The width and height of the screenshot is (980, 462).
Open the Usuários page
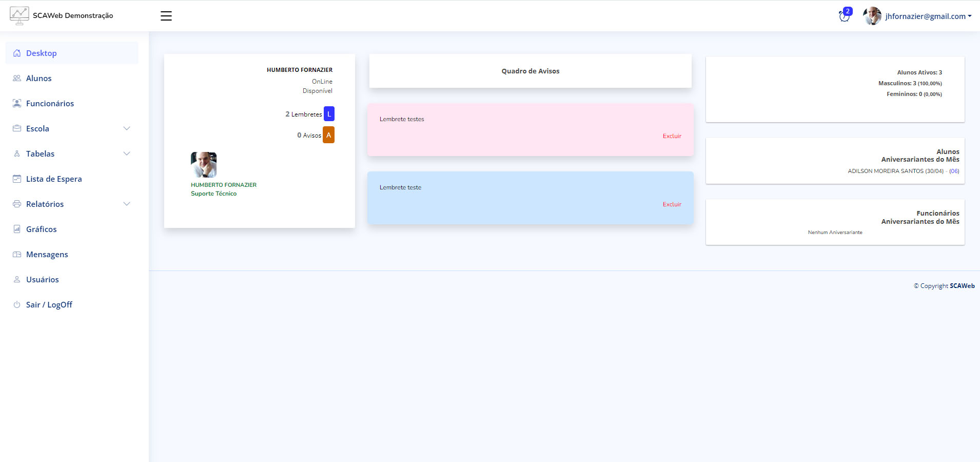(x=42, y=279)
